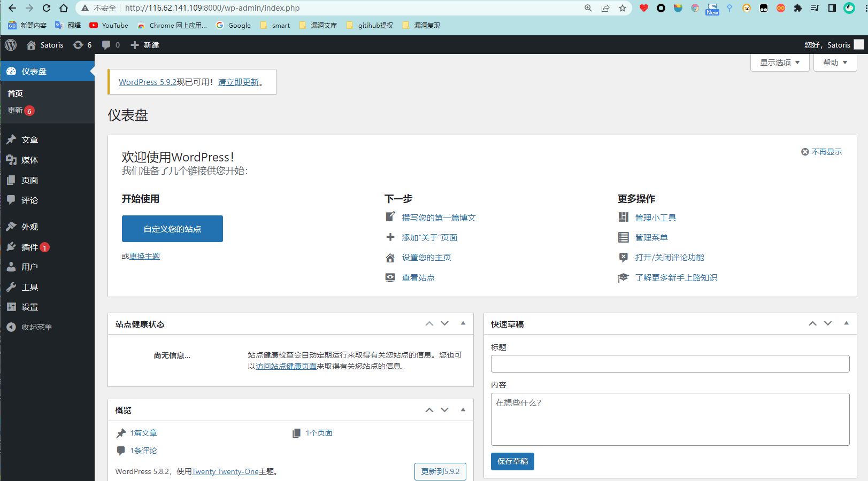Dismiss welcome panel with 不再显示 icon
The image size is (868, 481).
(x=805, y=152)
